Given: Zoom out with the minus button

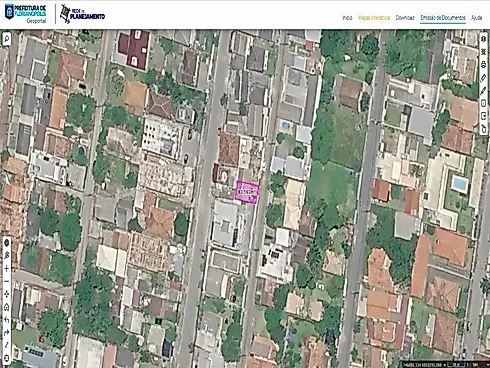Looking at the screenshot, I should 6,281.
